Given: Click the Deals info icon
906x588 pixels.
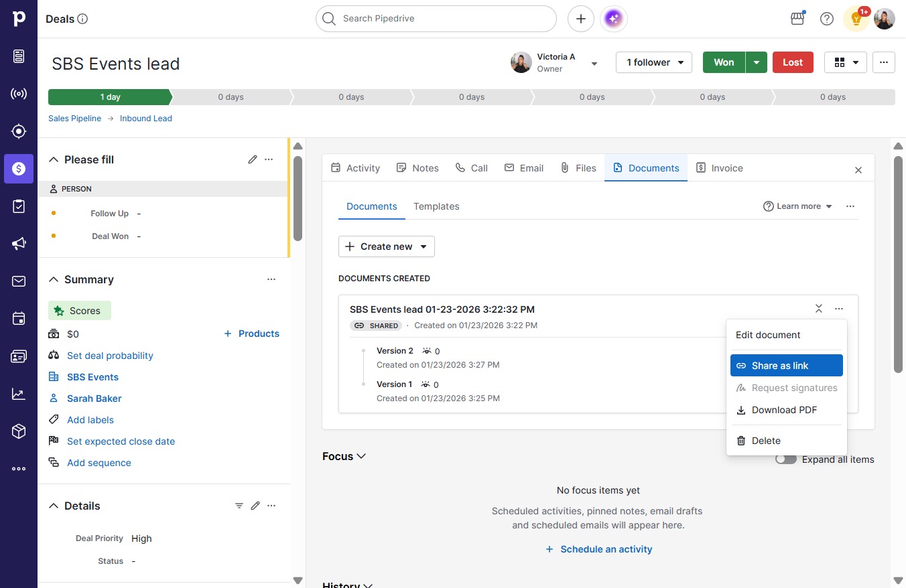Looking at the screenshot, I should (83, 19).
